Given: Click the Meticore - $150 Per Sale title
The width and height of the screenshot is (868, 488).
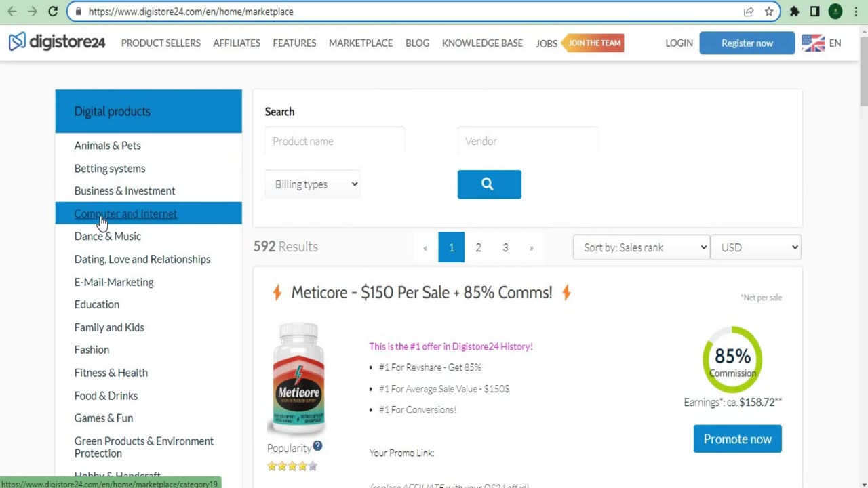Looking at the screenshot, I should (x=422, y=293).
